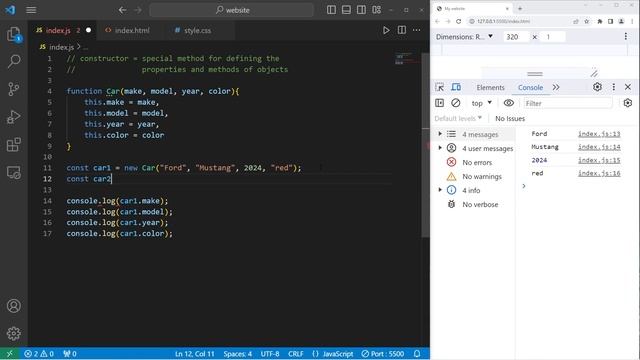640x360 pixels.
Task: Open the hamburger application menu
Action: pyautogui.click(x=31, y=10)
